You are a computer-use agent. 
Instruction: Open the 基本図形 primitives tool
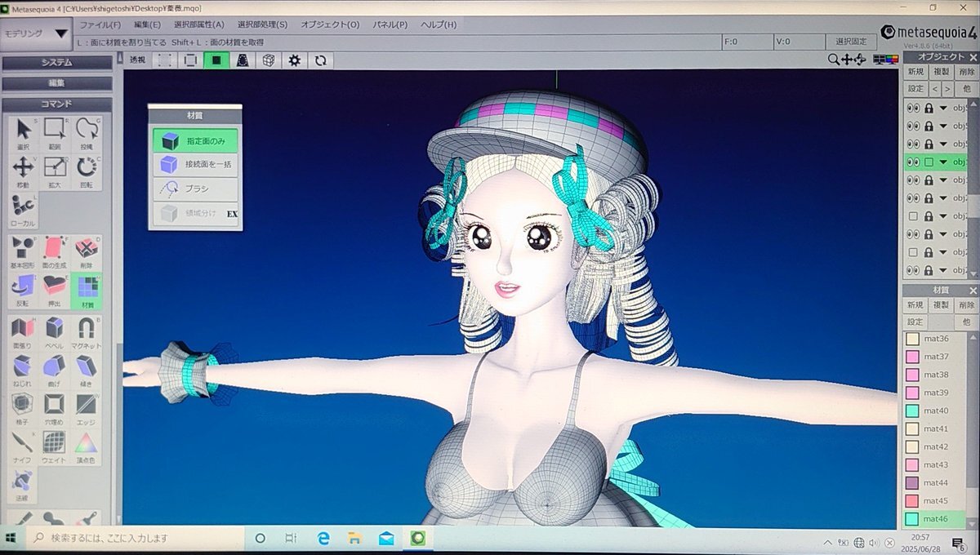pos(23,252)
